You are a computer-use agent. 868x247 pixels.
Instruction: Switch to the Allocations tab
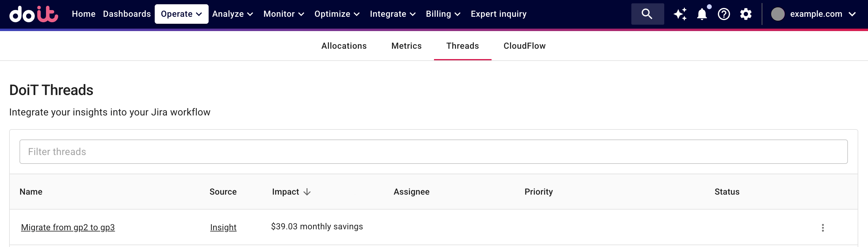point(344,46)
